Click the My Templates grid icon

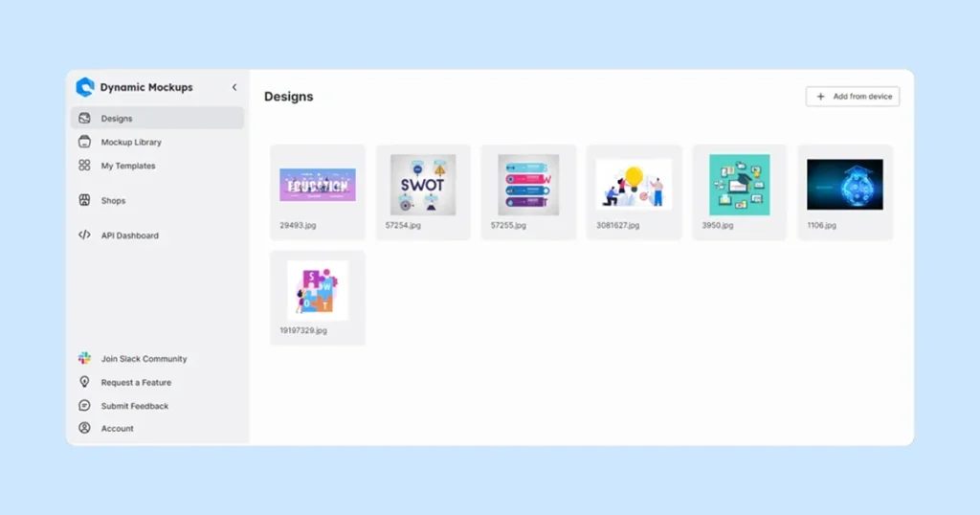84,166
